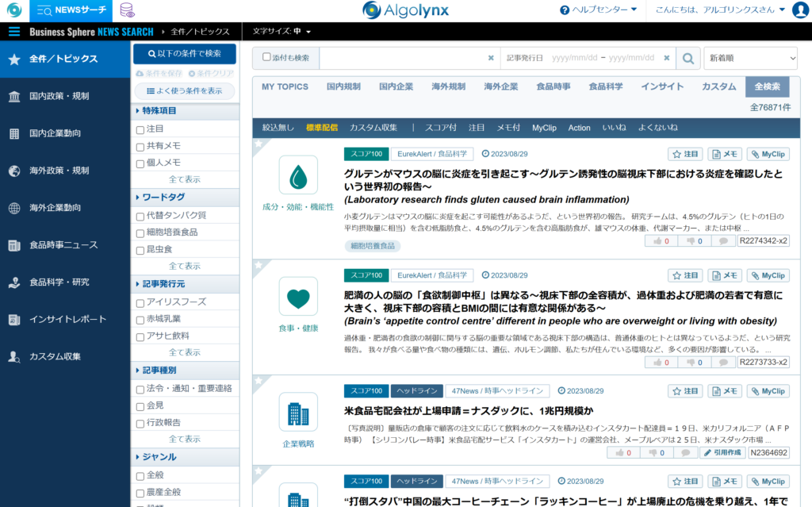Open the 新着順 sort dropdown
812x507 pixels.
[750, 58]
